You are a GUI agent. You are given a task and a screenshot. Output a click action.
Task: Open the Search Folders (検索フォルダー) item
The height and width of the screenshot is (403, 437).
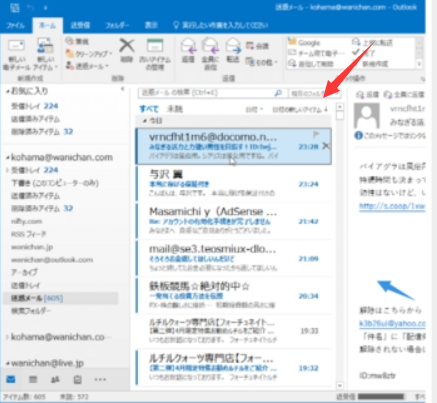click(x=31, y=311)
